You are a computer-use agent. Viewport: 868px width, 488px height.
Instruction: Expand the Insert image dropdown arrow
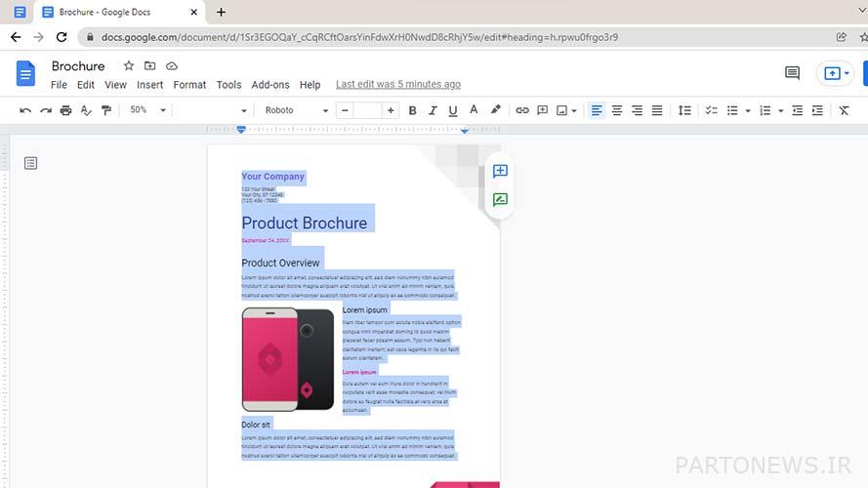click(x=574, y=110)
